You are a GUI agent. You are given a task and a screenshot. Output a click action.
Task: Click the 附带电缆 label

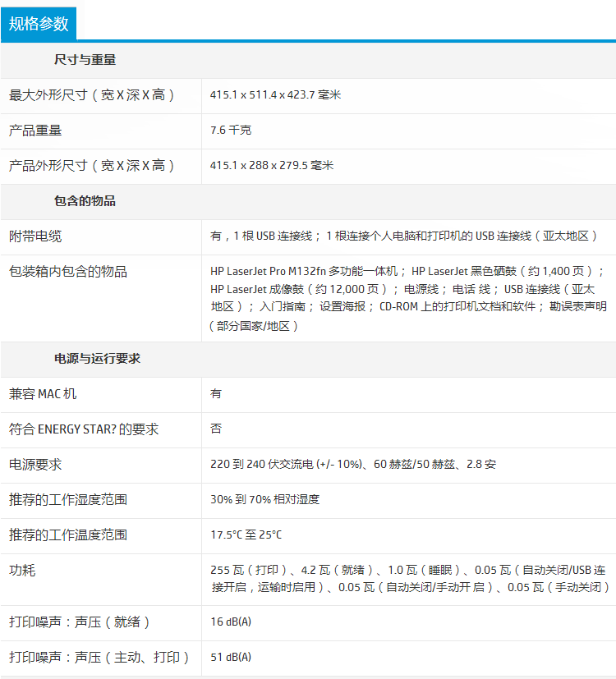tap(35, 236)
